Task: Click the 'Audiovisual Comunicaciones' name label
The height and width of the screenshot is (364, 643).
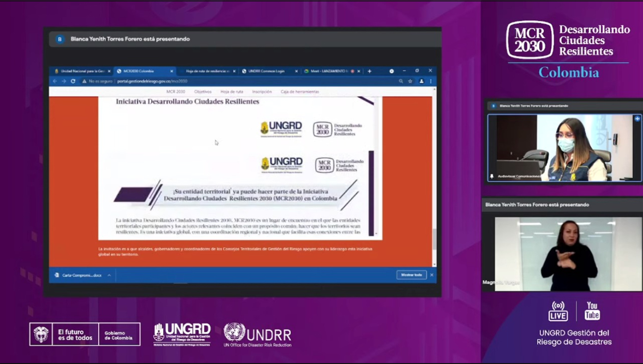Action: [x=519, y=176]
